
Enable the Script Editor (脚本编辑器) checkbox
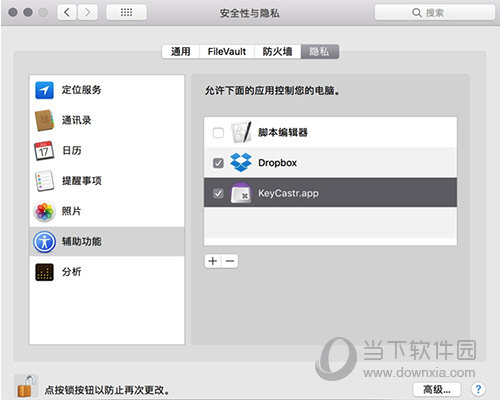[x=218, y=133]
